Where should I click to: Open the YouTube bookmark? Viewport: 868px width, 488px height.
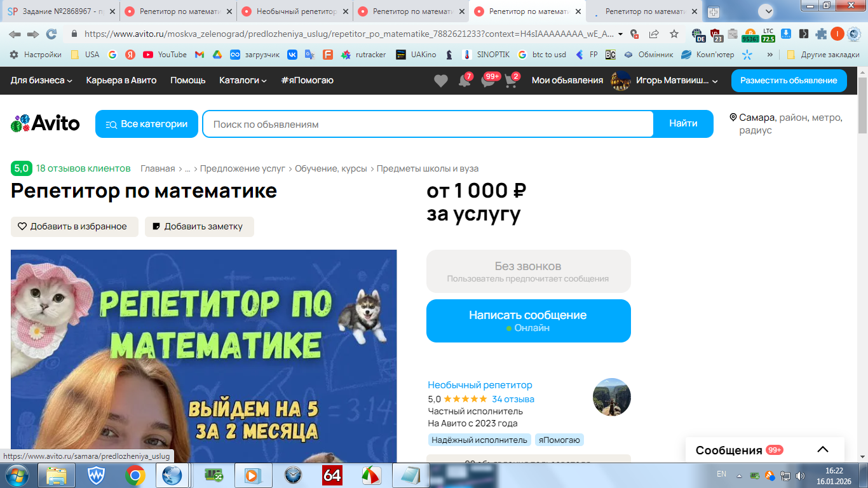pyautogui.click(x=165, y=55)
